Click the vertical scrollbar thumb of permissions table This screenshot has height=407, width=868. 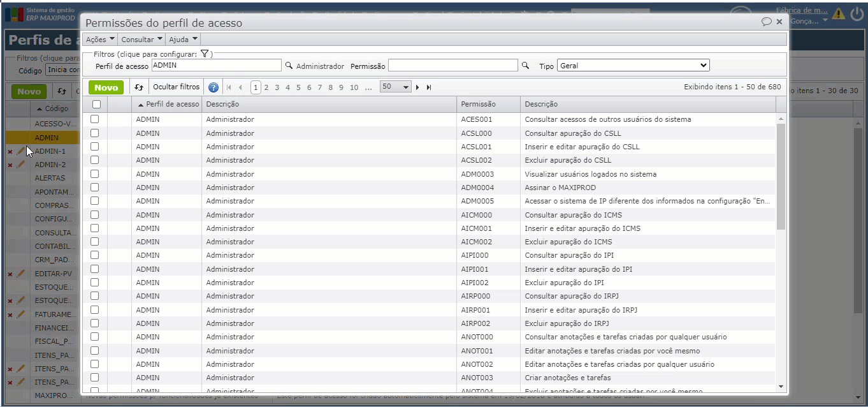[781, 177]
